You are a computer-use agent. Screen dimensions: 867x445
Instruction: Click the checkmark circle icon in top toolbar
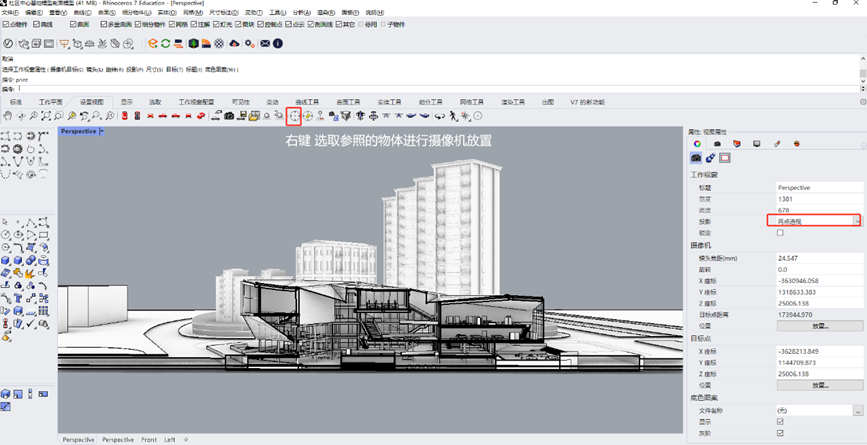tap(8, 43)
